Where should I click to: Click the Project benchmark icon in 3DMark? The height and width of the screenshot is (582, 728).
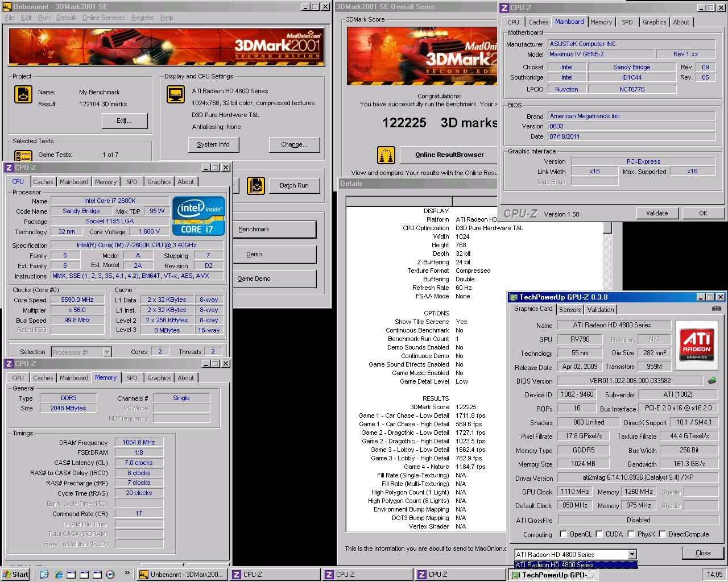[23, 94]
